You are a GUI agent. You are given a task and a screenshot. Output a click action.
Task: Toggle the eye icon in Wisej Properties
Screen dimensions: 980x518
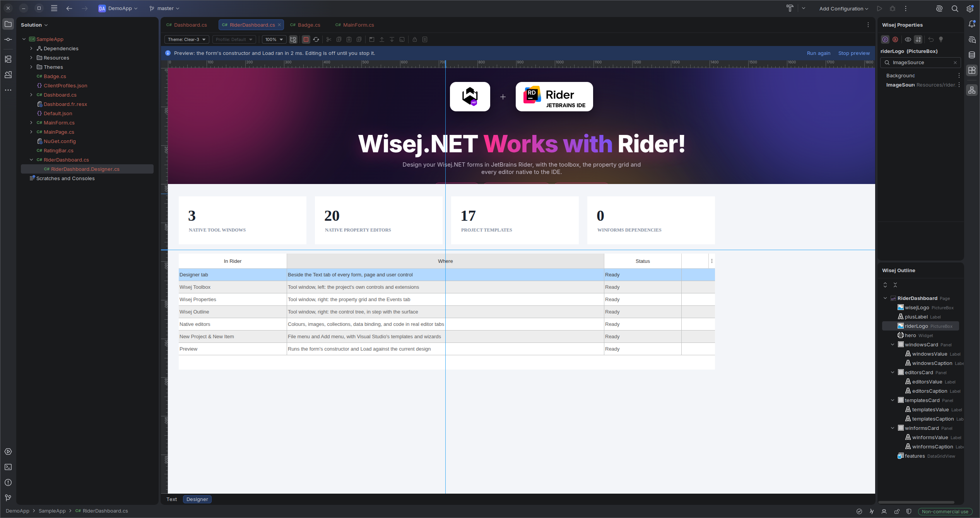908,39
